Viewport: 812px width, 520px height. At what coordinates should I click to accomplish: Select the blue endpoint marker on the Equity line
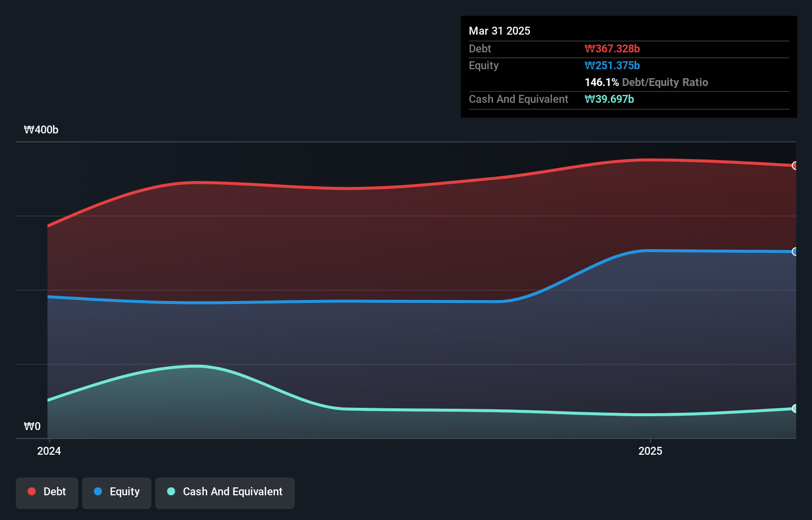[x=795, y=252]
